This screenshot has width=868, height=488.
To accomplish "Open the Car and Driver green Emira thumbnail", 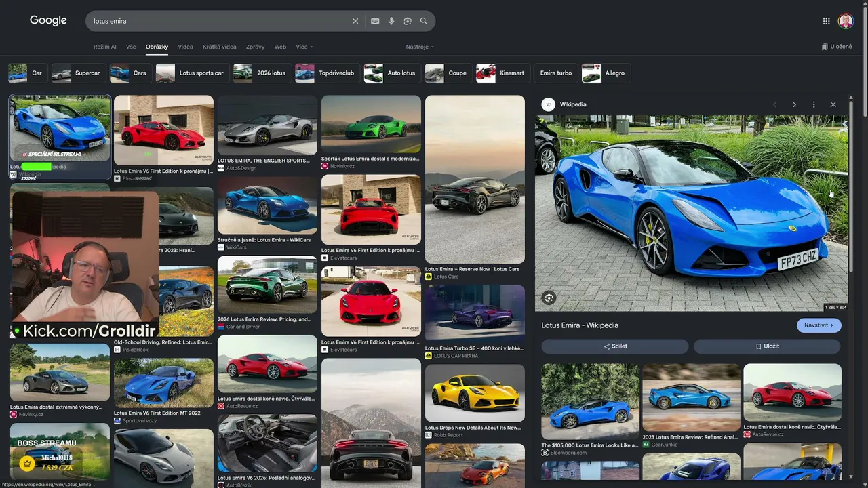I will [267, 285].
